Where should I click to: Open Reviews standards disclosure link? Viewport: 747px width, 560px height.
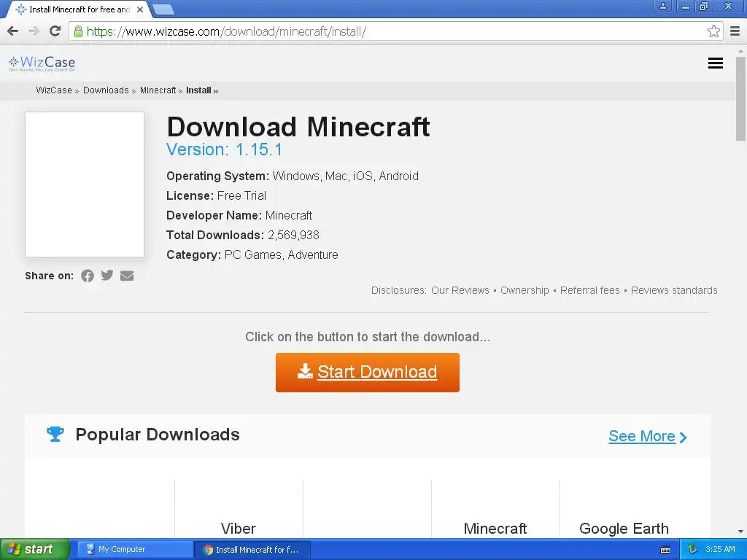click(674, 290)
